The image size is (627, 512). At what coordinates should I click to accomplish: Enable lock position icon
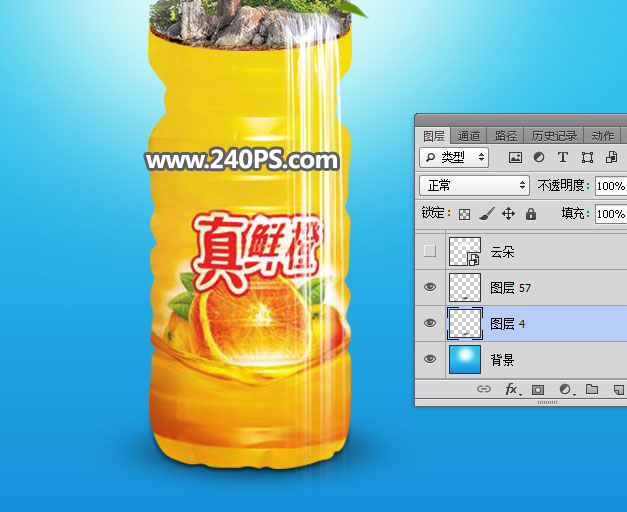pos(508,214)
